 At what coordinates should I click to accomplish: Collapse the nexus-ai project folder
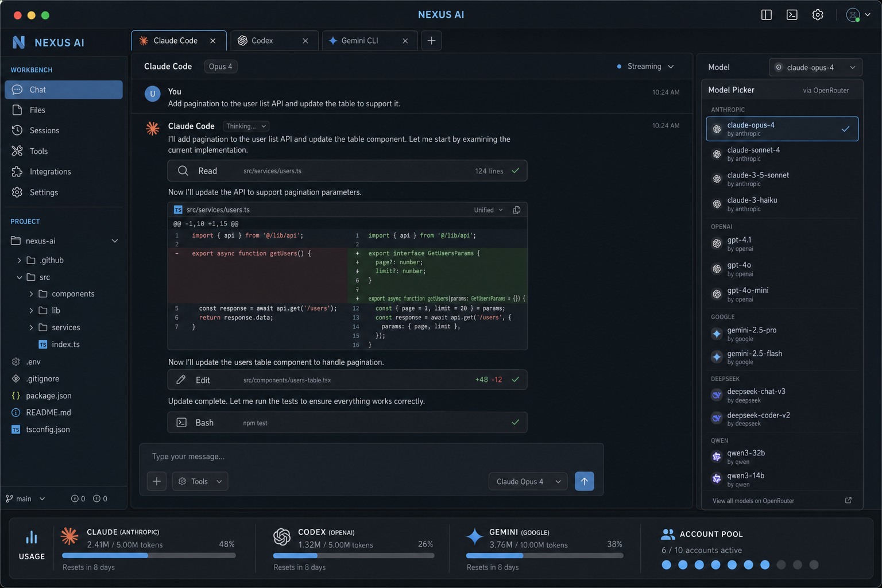115,241
